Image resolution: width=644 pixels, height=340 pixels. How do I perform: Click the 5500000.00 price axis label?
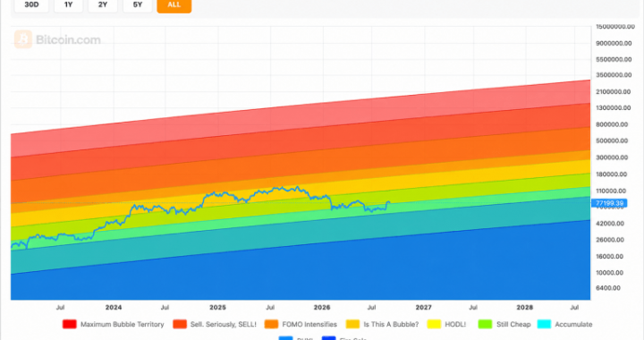point(614,60)
